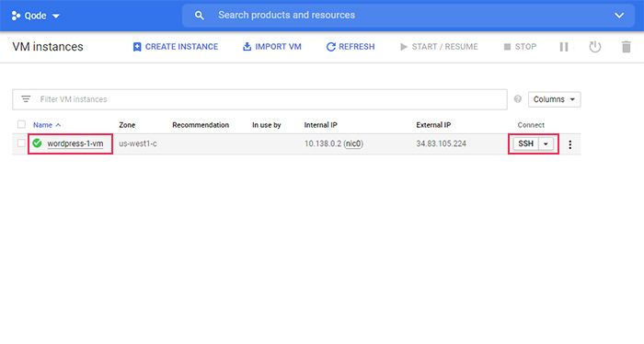
Task: Open the Qode project selector dropdown
Action: click(35, 16)
